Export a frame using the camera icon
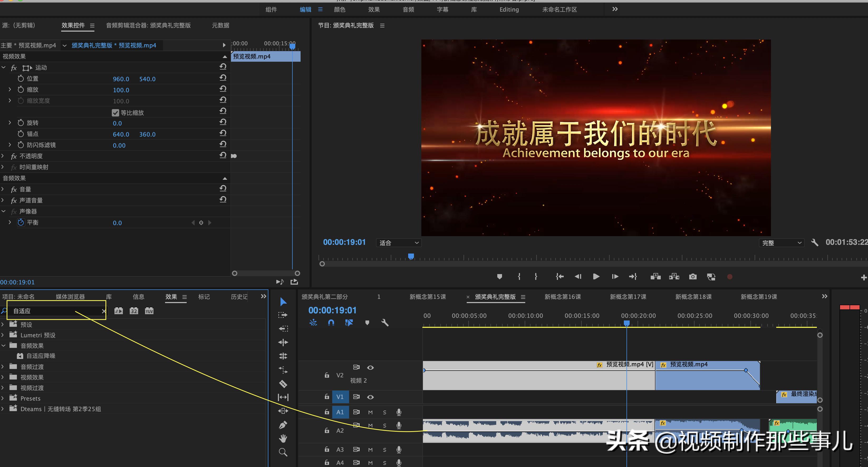The image size is (868, 467). click(693, 276)
